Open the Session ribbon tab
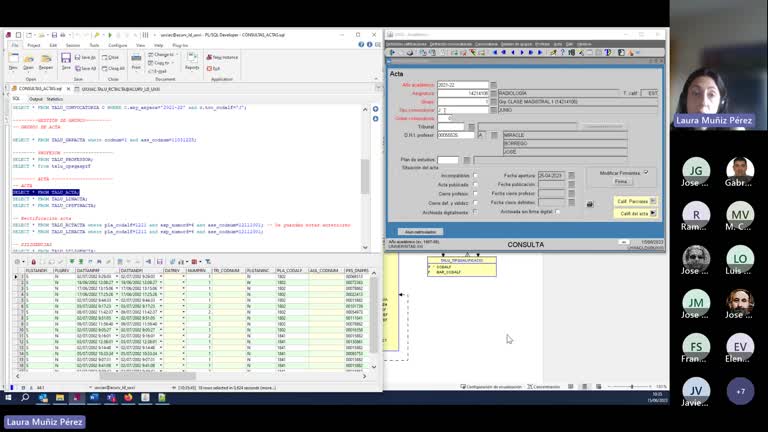The height and width of the screenshot is (432, 768). point(72,45)
